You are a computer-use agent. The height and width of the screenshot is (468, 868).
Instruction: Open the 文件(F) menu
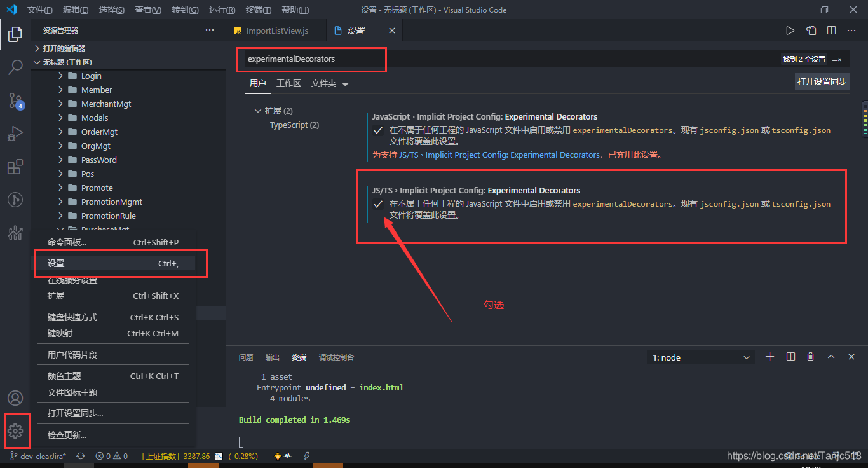(x=40, y=10)
